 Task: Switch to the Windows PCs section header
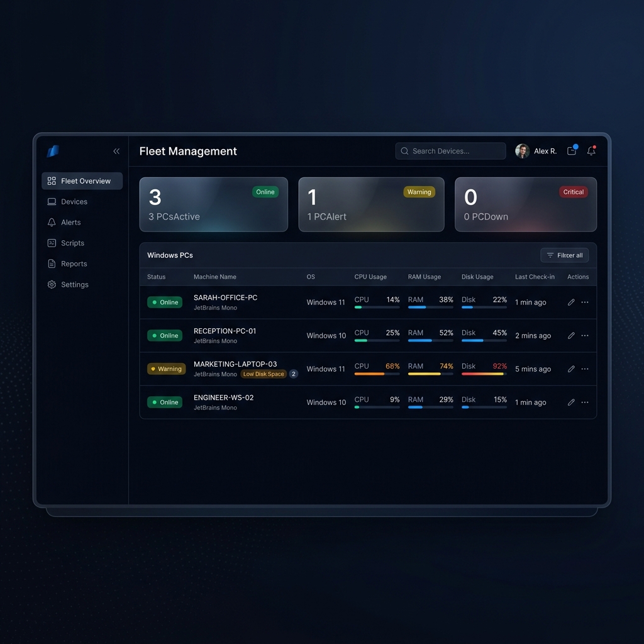(x=170, y=255)
